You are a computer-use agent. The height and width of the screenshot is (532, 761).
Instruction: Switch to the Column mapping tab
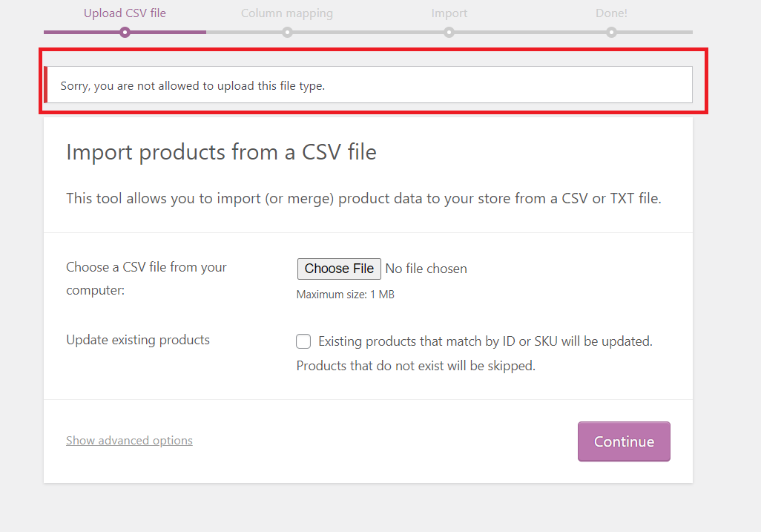pos(287,13)
